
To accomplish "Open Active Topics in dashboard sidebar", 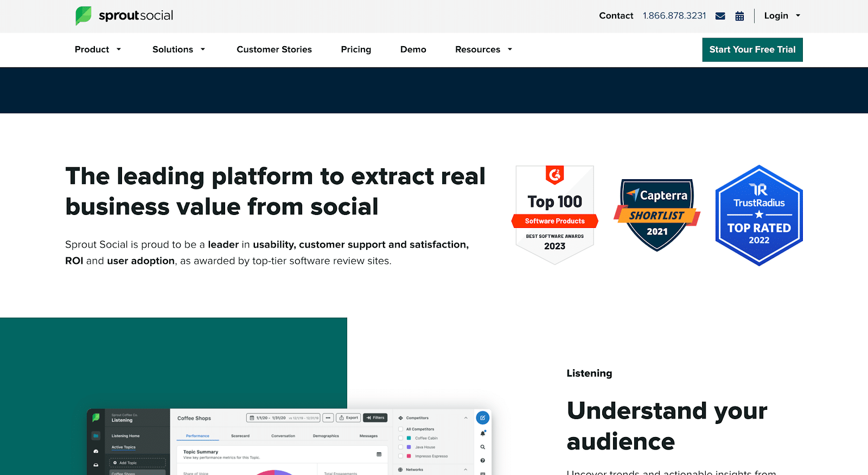I will [x=124, y=447].
